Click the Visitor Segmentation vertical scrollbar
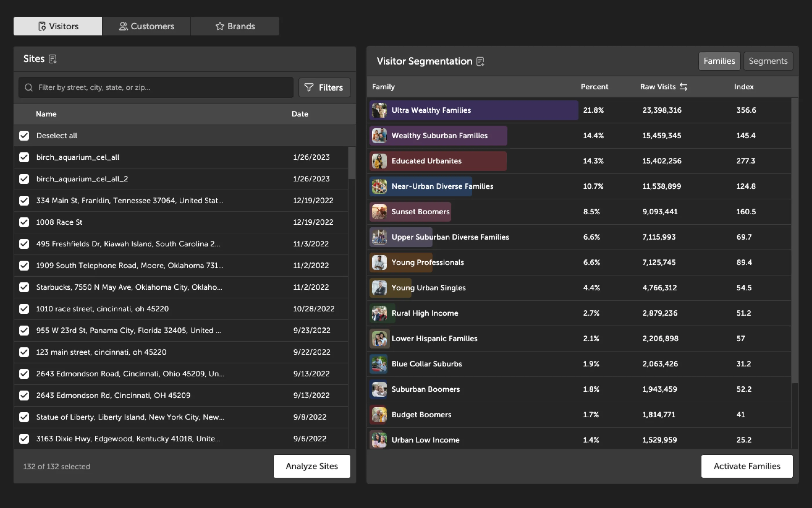 [795, 241]
